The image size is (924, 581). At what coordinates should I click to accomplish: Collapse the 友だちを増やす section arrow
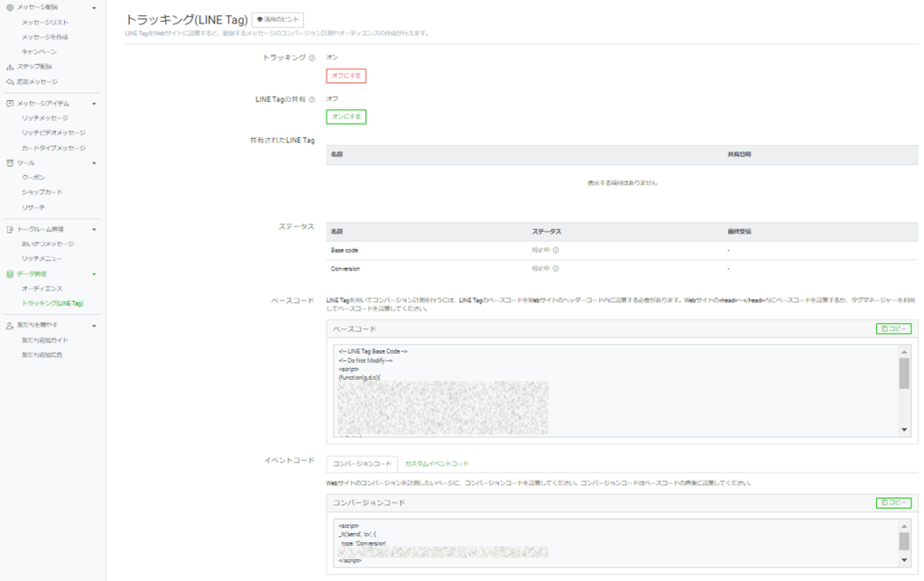[x=94, y=326]
